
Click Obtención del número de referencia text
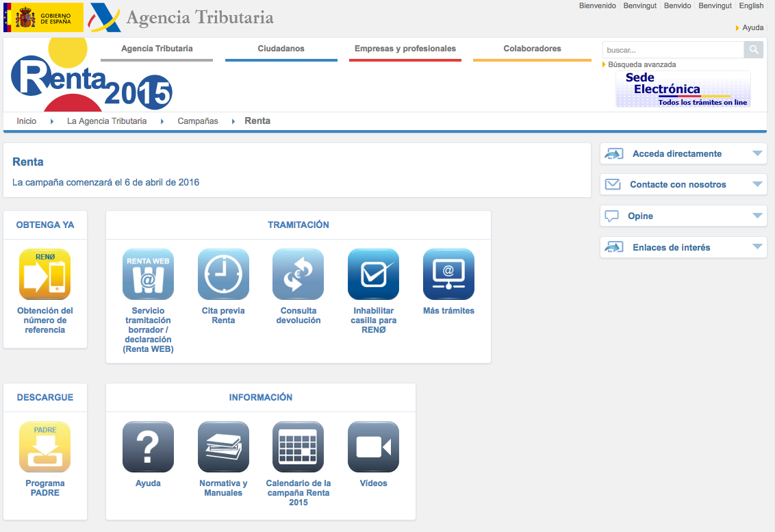click(45, 320)
